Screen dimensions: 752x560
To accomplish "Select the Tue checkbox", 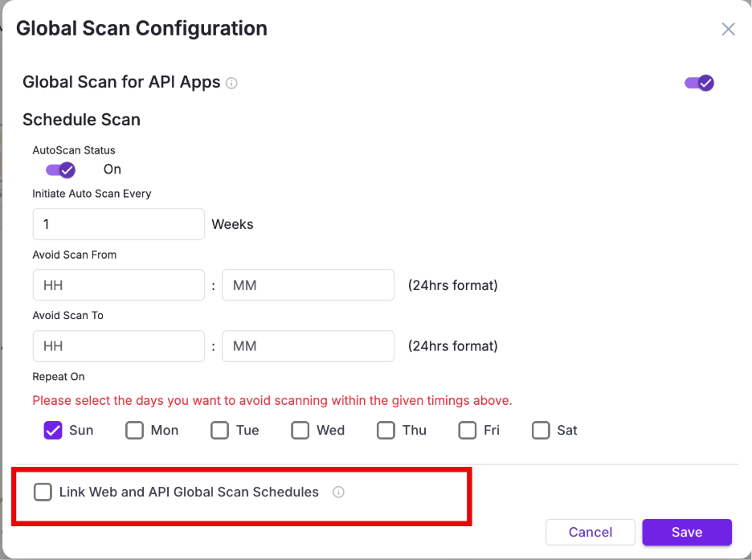I will tap(219, 431).
